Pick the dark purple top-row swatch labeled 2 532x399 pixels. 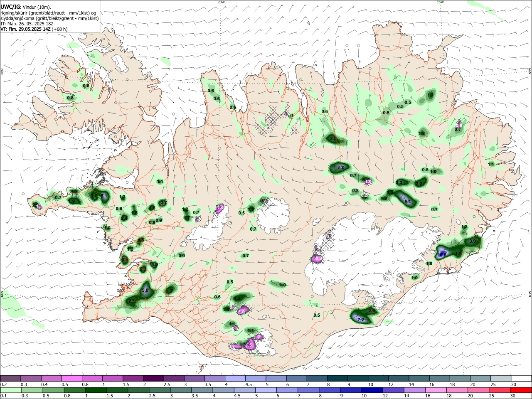coord(154,378)
